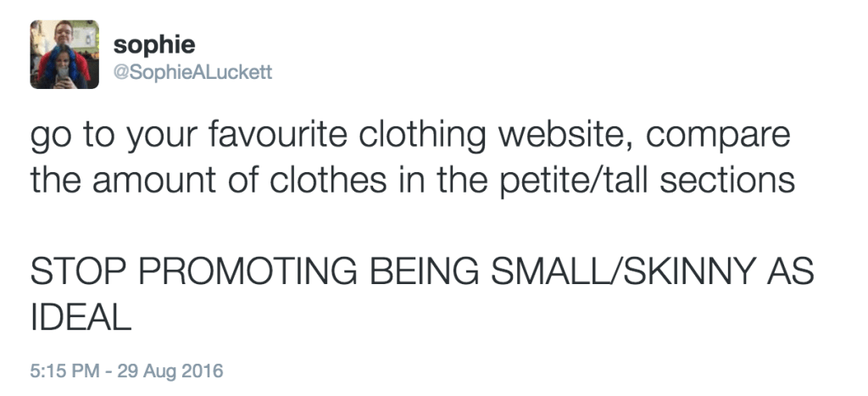Click the '29 Aug 2016' date
The image size is (868, 396).
[x=174, y=371]
